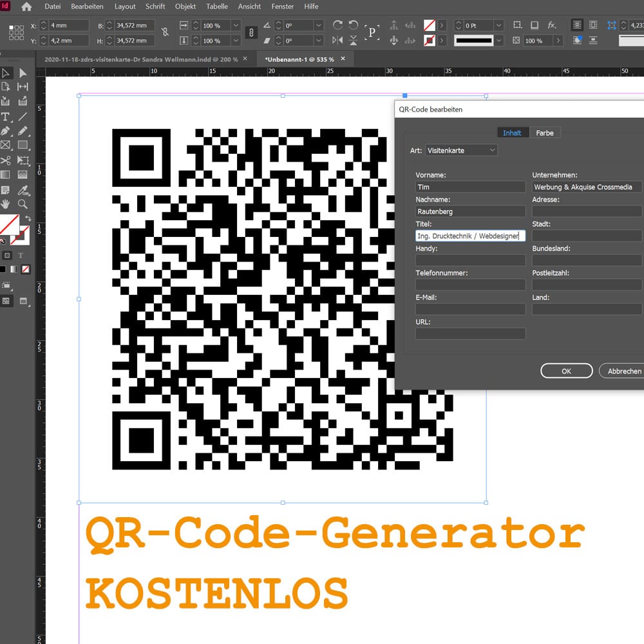
Task: Select the Gap tool
Action: click(x=23, y=87)
